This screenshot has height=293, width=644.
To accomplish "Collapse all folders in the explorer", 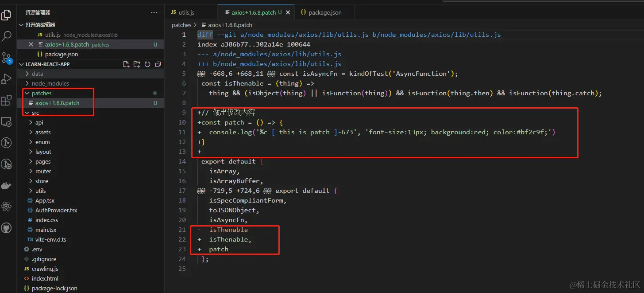I will 158,64.
